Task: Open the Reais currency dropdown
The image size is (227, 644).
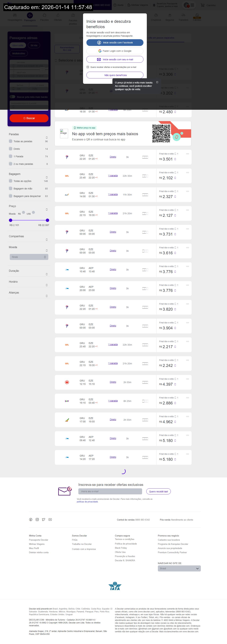Action: click(x=29, y=257)
